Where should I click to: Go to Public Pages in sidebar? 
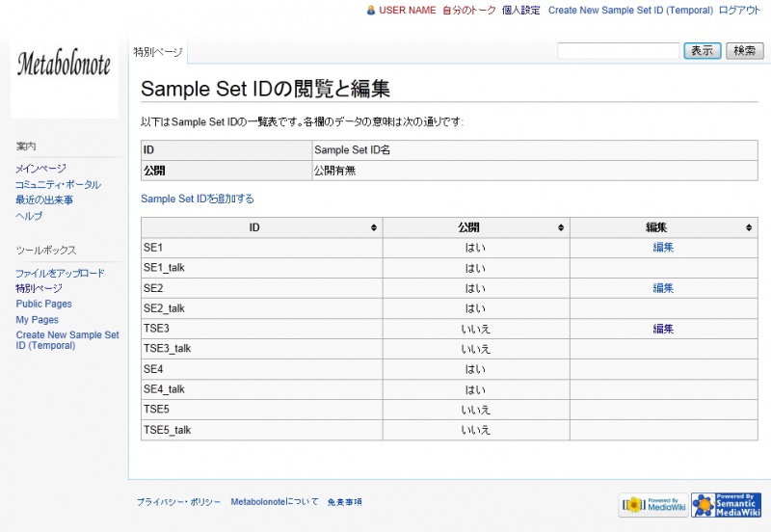point(43,304)
